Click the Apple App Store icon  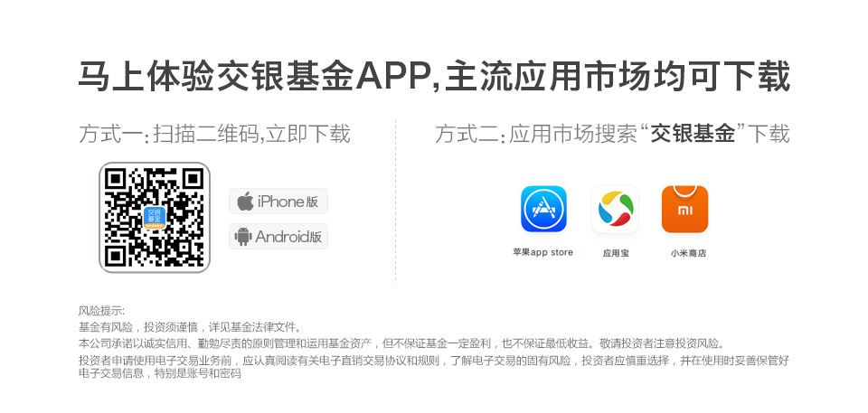[543, 209]
